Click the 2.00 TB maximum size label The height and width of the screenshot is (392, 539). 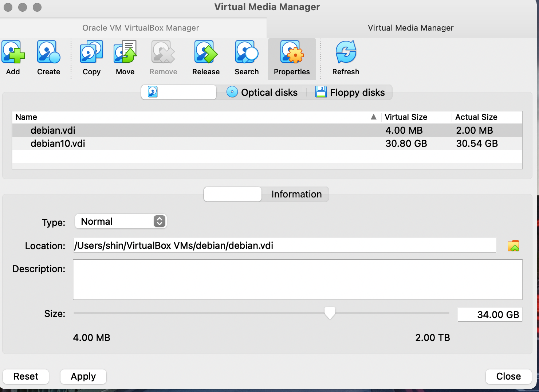[x=432, y=338]
